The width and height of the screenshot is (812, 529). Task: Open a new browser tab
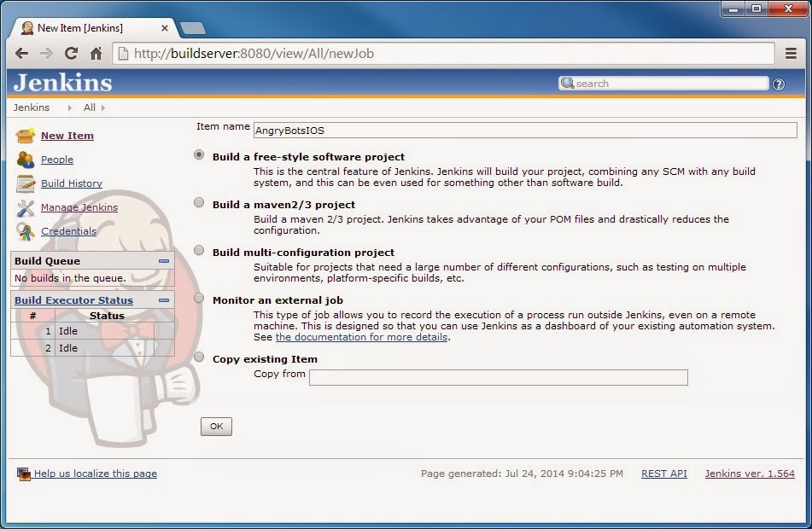[193, 28]
